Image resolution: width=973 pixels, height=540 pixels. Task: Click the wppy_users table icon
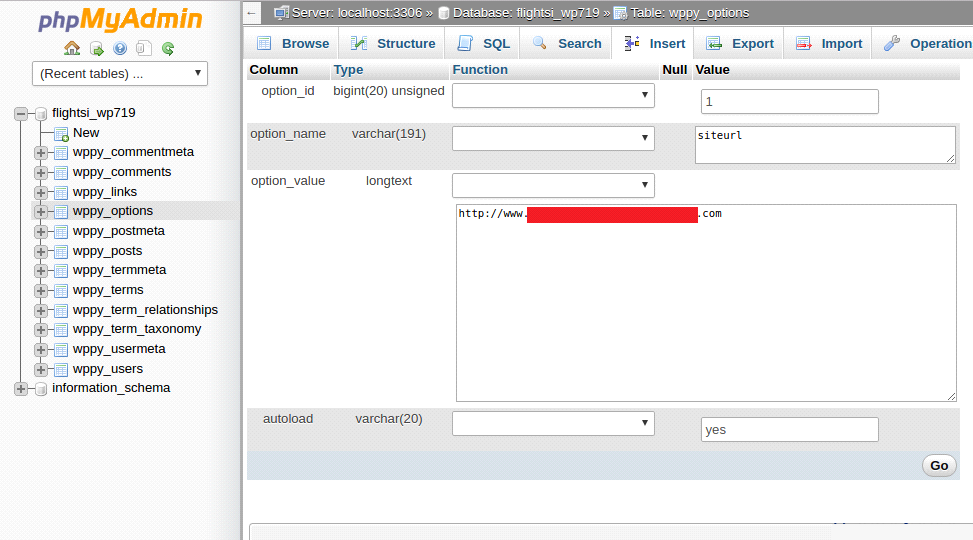point(61,369)
